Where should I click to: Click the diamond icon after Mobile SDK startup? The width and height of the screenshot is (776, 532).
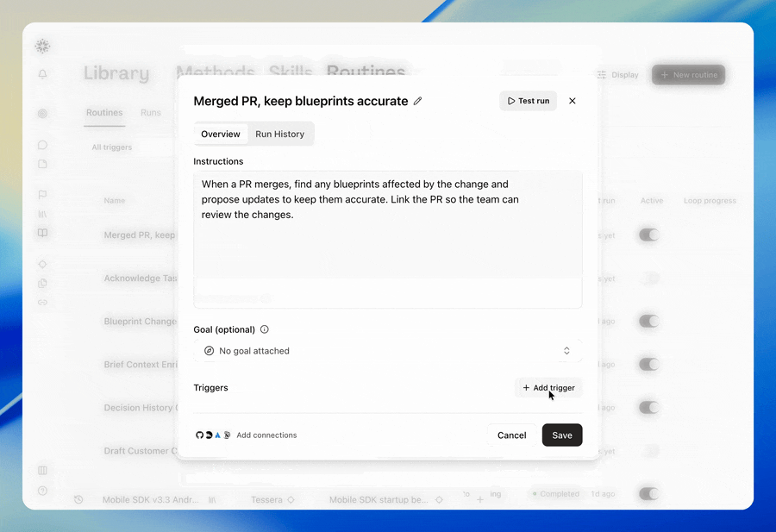(x=439, y=500)
